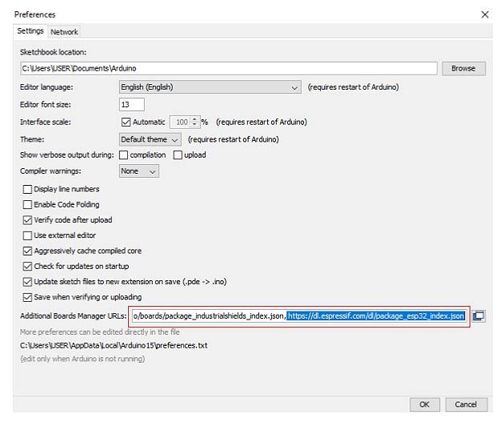Screen dimensions: 504x426
Task: Confirm settings with OK button
Action: coord(424,404)
